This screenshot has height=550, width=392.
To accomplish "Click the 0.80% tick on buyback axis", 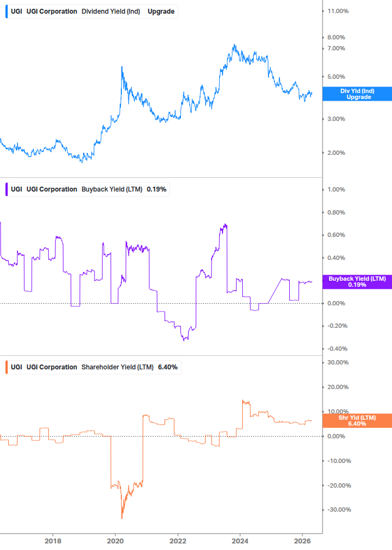I will point(336,212).
